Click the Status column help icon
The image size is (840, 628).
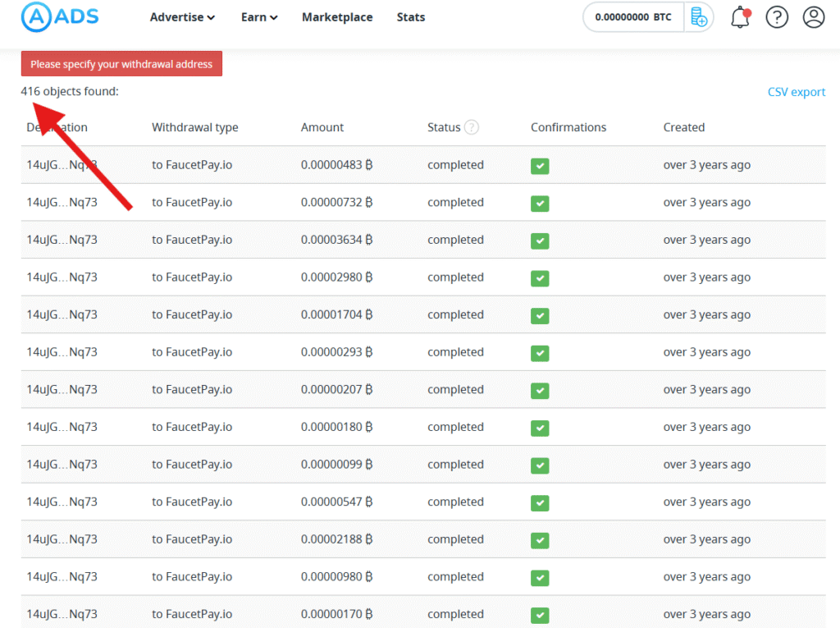tap(472, 127)
